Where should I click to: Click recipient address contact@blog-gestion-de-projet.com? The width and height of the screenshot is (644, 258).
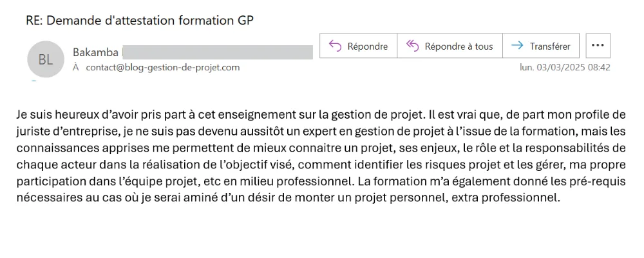pyautogui.click(x=163, y=68)
